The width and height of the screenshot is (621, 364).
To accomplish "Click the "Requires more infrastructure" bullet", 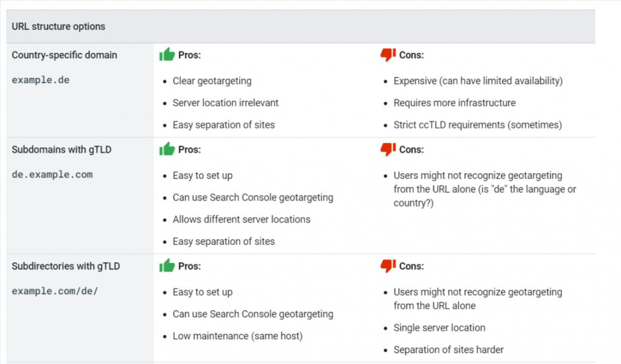I will tap(454, 103).
